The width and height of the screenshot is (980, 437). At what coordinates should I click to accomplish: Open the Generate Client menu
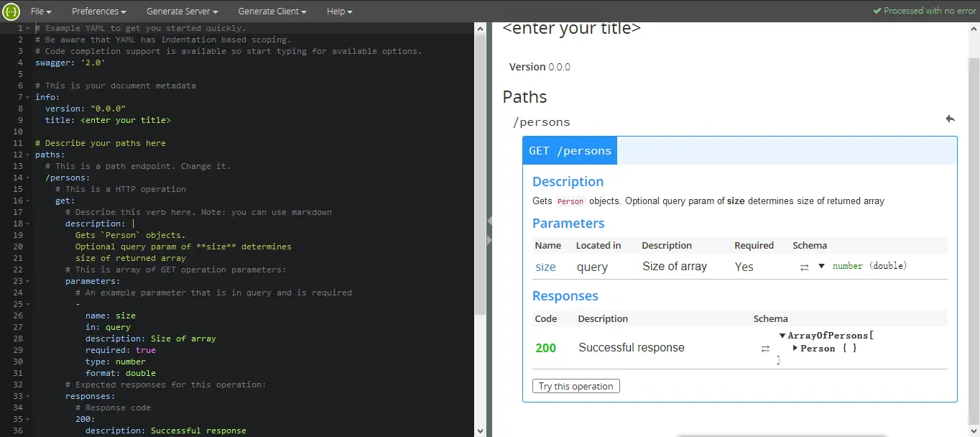pyautogui.click(x=272, y=11)
